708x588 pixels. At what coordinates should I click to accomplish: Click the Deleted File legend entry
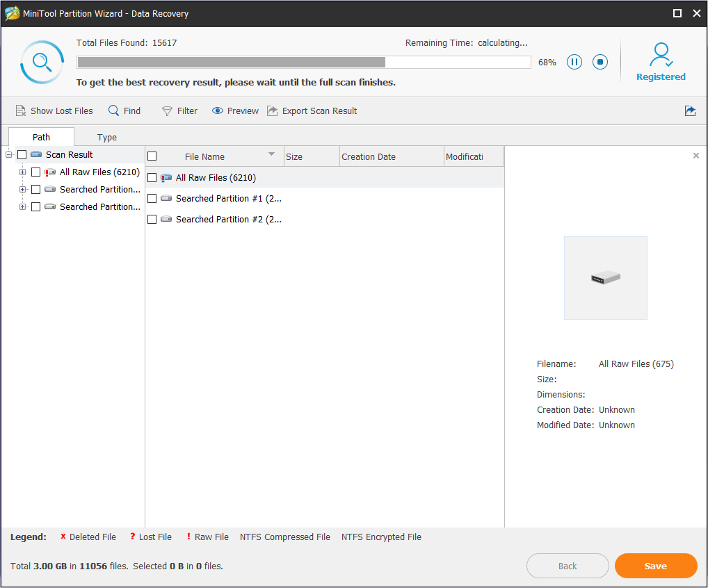tap(88, 537)
